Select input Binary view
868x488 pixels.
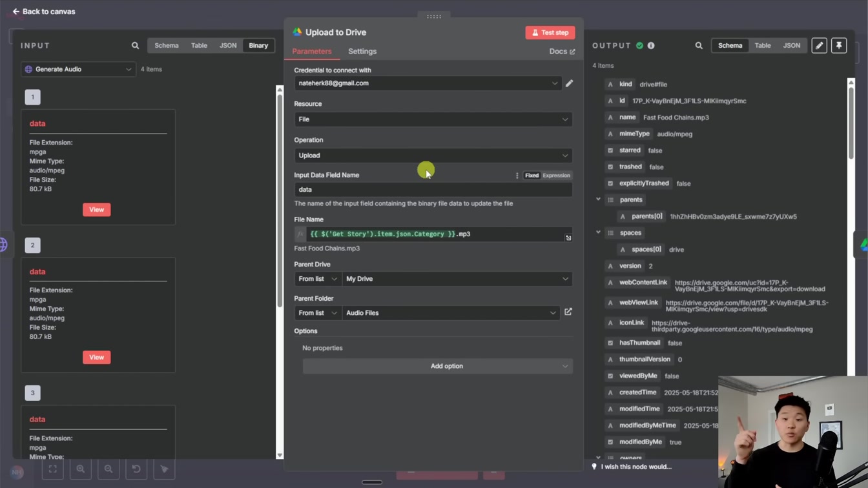pyautogui.click(x=258, y=46)
